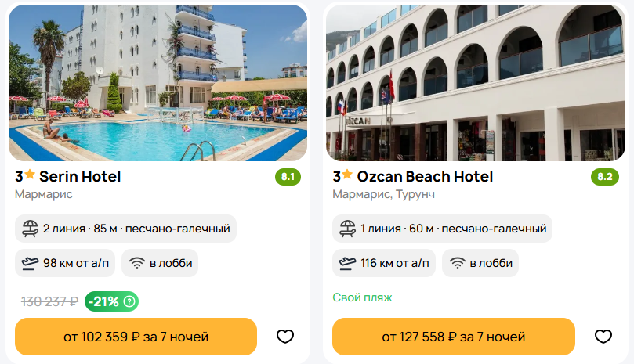Viewport: 634px width, 364px height.
Task: Click the Свой пляж label
Action: coord(362,297)
